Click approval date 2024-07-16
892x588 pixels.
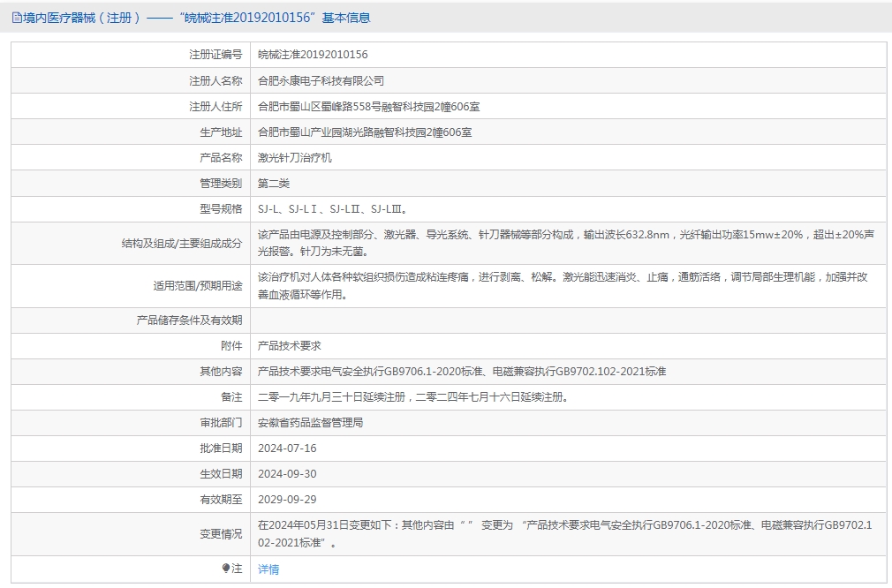point(287,449)
